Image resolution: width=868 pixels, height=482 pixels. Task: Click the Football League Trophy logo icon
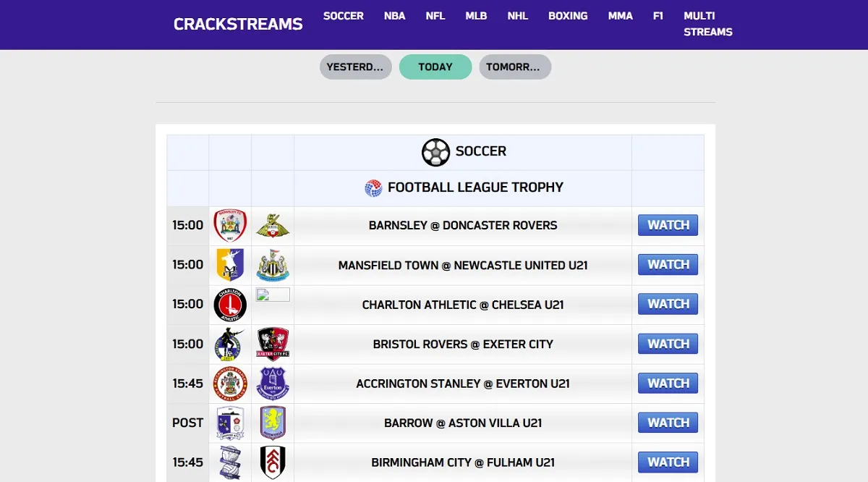pos(373,188)
